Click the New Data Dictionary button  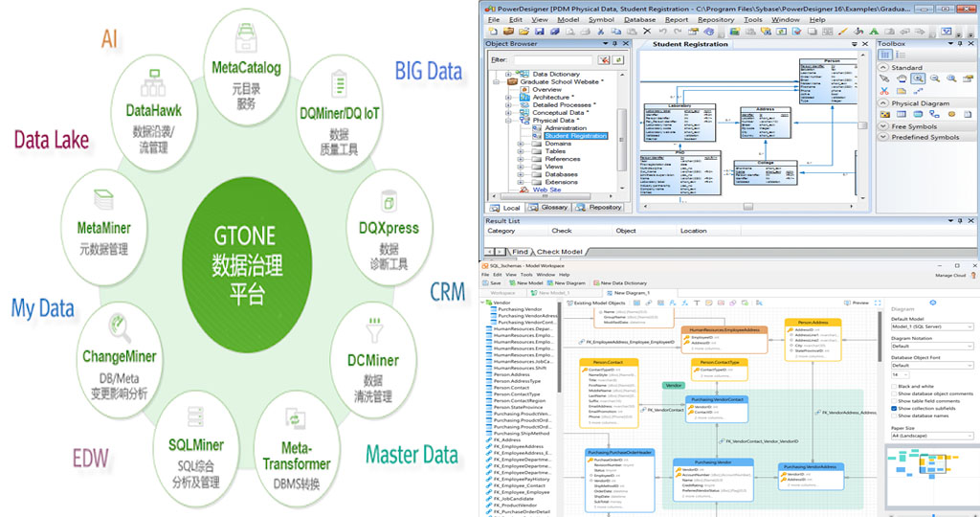(620, 283)
